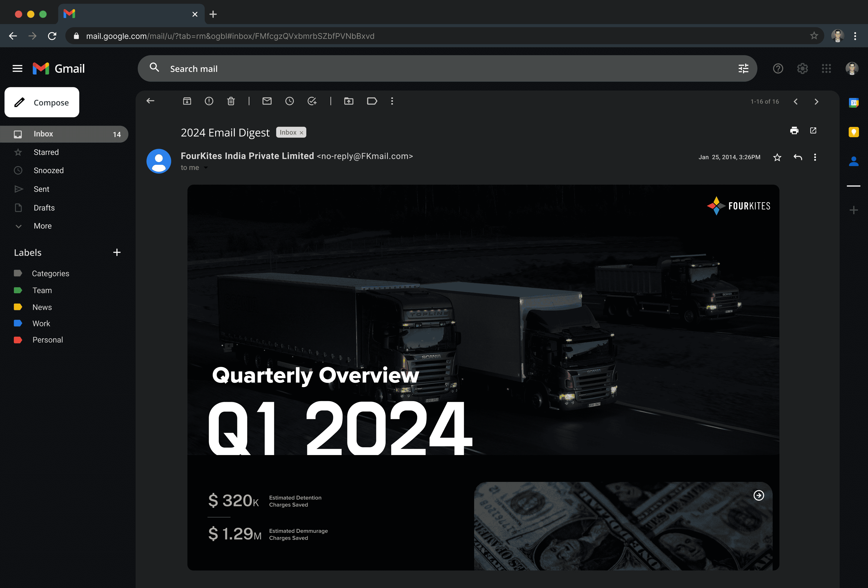Report this email as spam
868x588 pixels.
point(209,101)
